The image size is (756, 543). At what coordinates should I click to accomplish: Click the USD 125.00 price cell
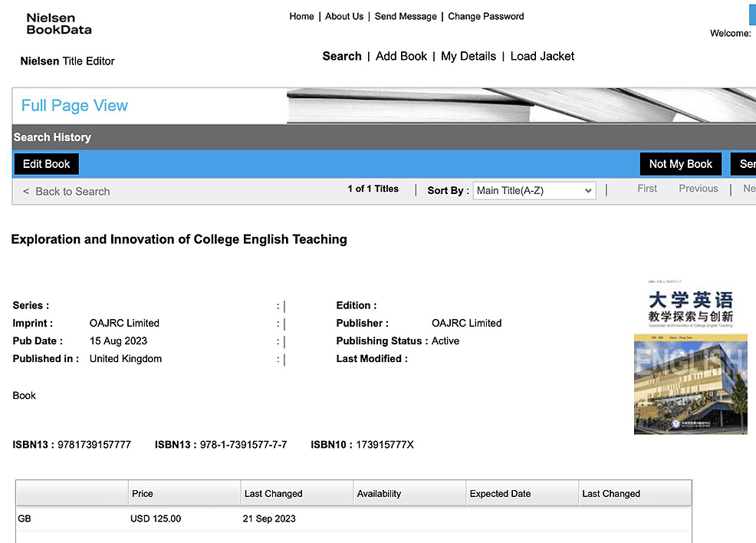point(156,519)
